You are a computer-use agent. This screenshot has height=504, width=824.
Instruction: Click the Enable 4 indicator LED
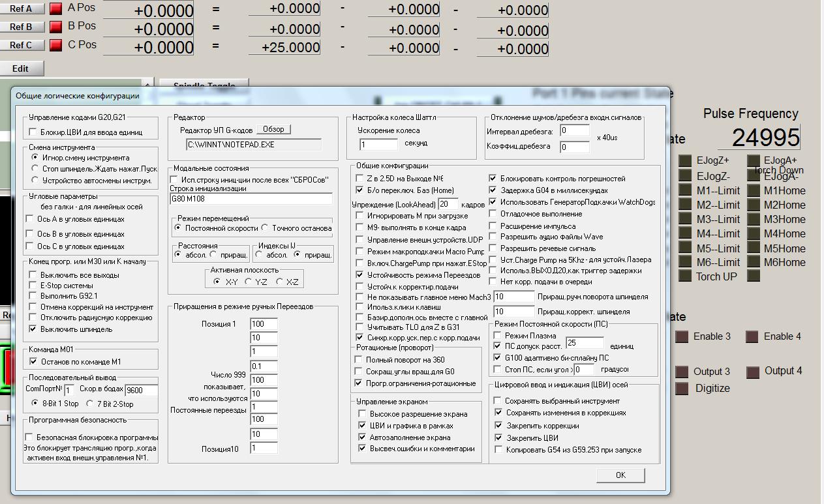pos(752,336)
